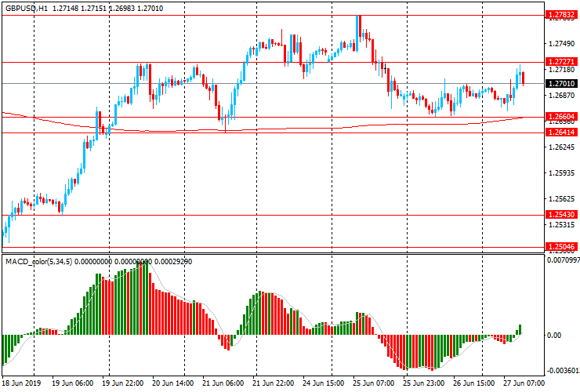Click the 19 Jun 06:00 time label

[x=72, y=383]
